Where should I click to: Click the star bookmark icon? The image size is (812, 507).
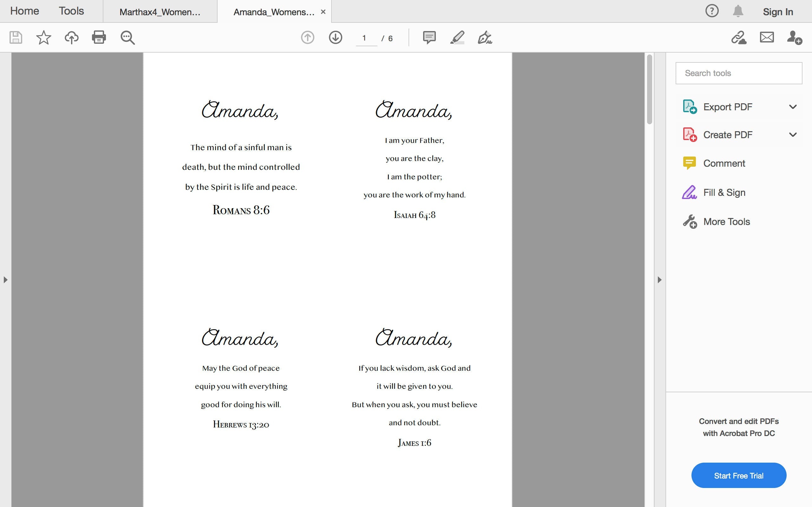[x=44, y=37]
